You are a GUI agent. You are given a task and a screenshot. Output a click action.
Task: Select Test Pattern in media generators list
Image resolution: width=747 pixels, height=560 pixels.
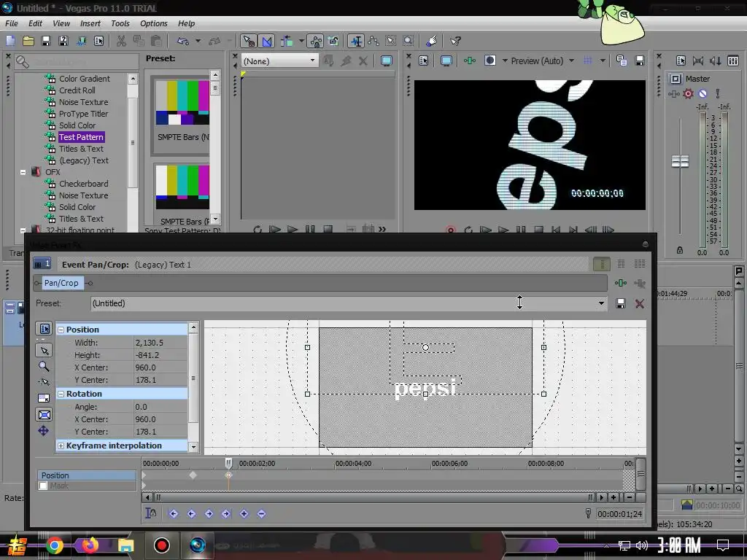(x=81, y=137)
